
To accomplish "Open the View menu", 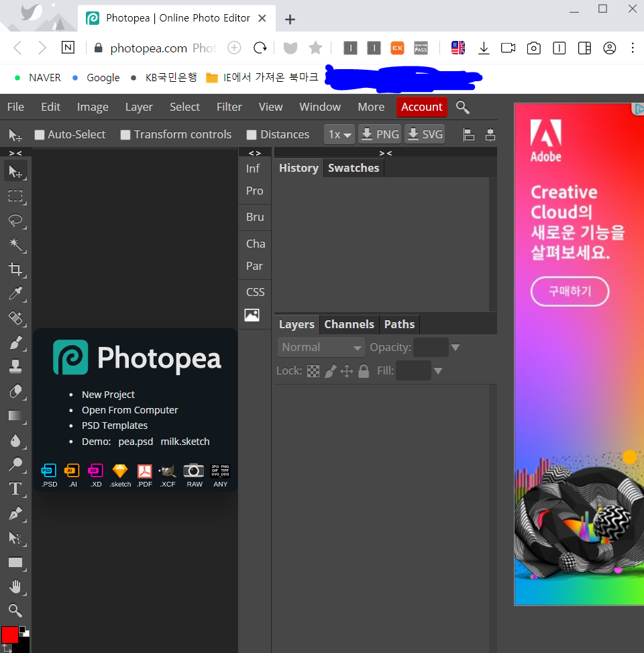I will pyautogui.click(x=270, y=107).
